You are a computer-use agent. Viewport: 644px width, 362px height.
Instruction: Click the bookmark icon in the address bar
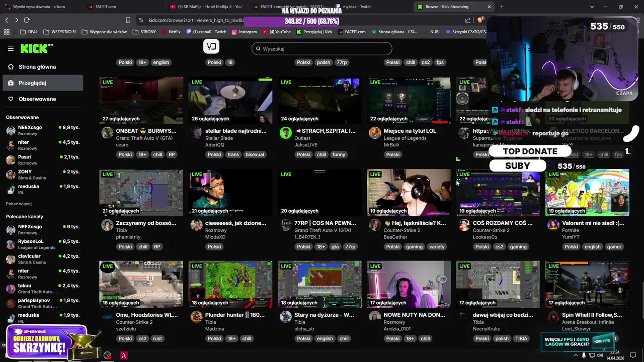128,20
